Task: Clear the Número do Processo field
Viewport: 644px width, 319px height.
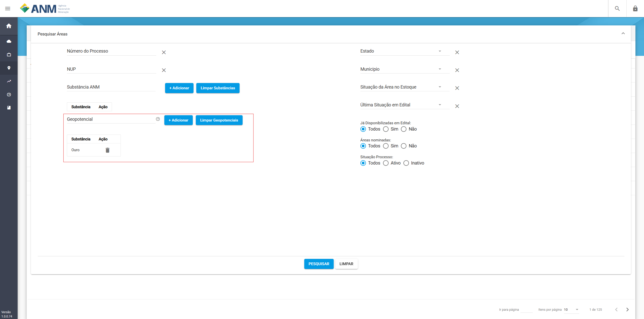Action: point(164,52)
